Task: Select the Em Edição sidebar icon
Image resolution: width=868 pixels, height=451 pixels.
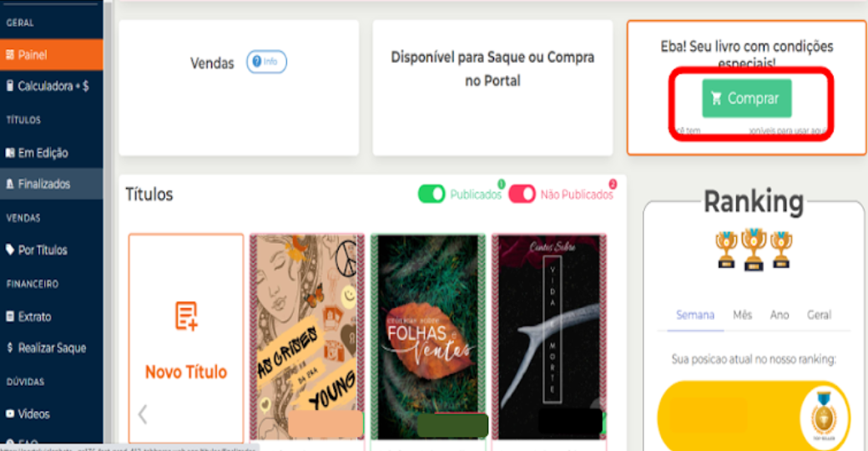Action: [10, 153]
